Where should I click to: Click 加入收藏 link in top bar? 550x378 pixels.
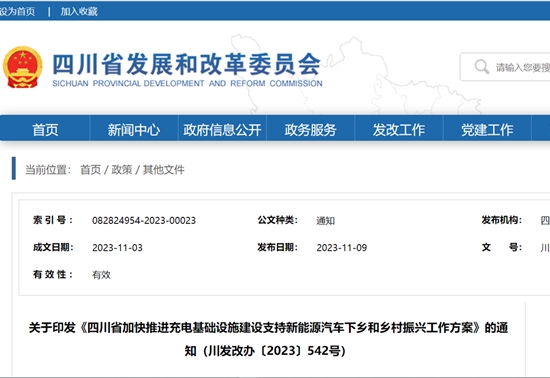click(x=79, y=12)
